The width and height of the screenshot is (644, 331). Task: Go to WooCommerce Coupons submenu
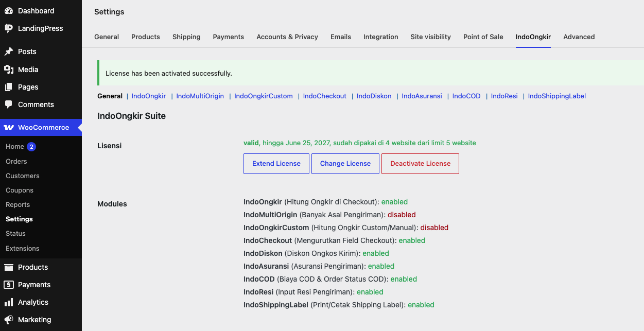(20, 190)
